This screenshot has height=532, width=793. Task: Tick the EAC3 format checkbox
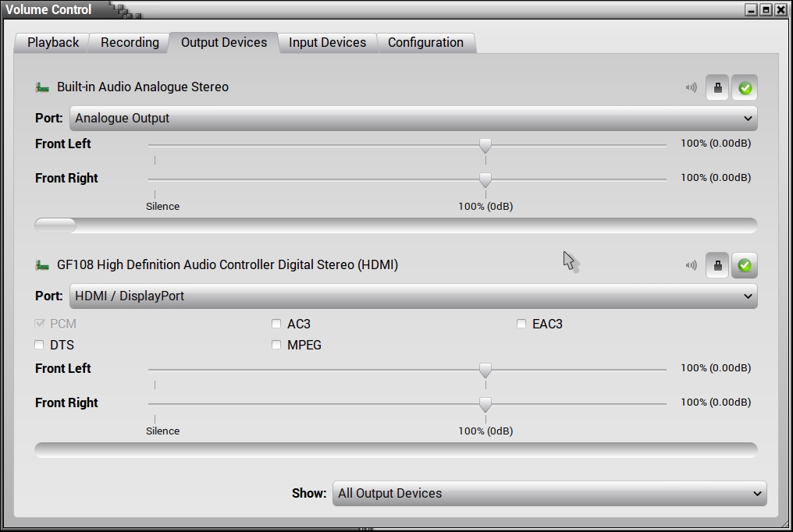[x=521, y=324]
